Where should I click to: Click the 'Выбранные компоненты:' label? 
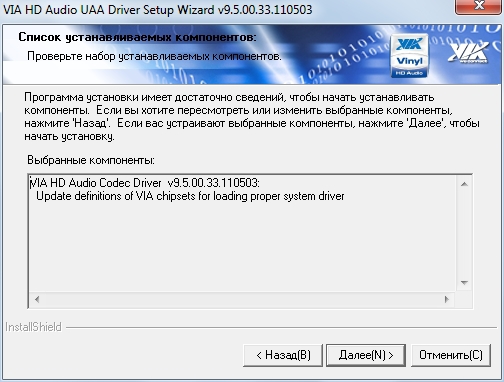pyautogui.click(x=91, y=160)
